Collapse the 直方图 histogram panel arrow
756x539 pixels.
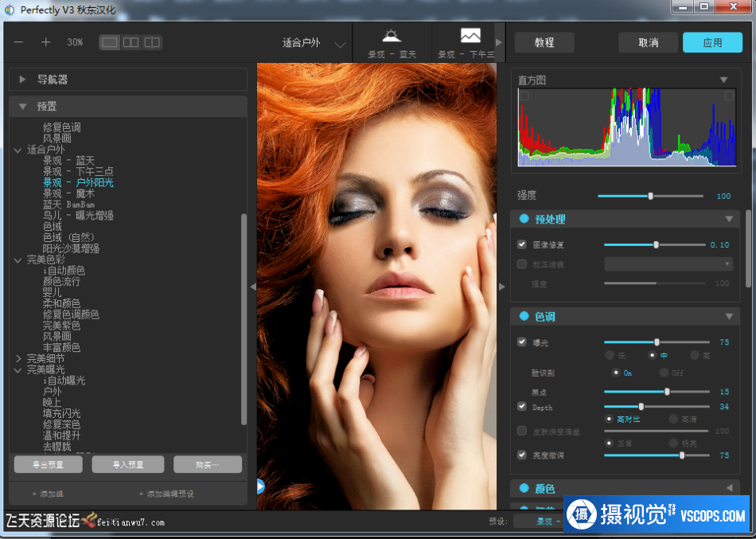(x=723, y=80)
